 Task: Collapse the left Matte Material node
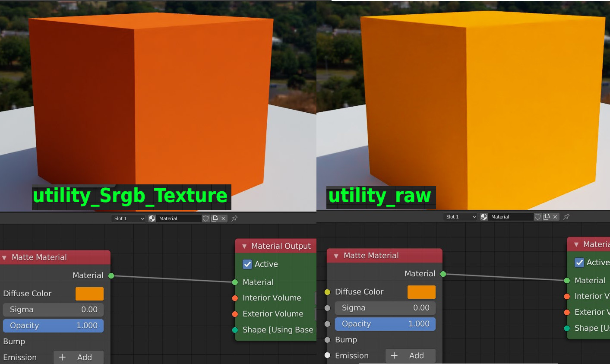5,258
